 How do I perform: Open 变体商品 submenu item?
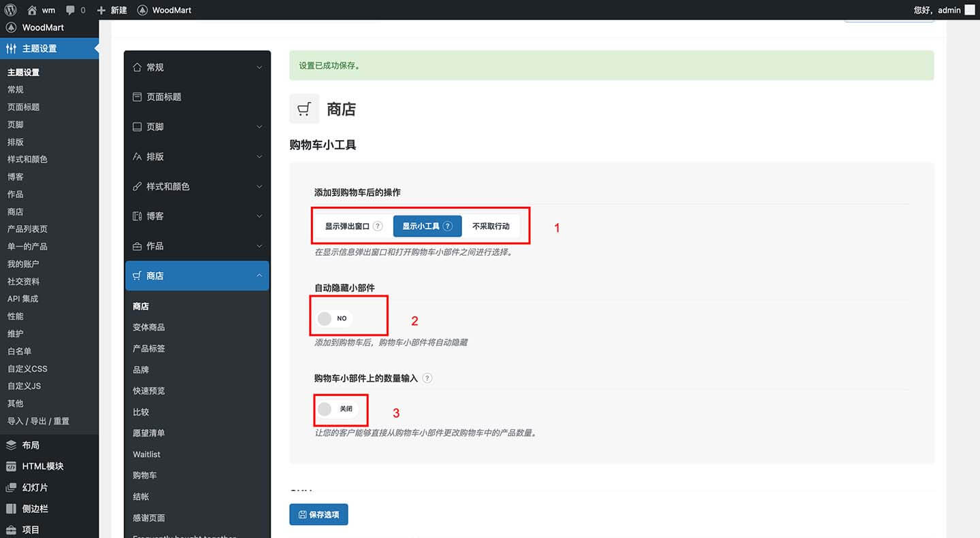pyautogui.click(x=148, y=327)
